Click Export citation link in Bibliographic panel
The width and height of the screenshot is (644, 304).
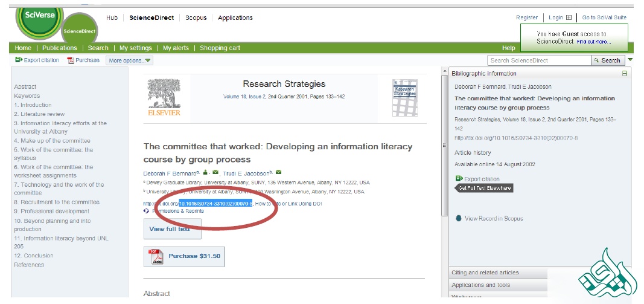point(482,179)
